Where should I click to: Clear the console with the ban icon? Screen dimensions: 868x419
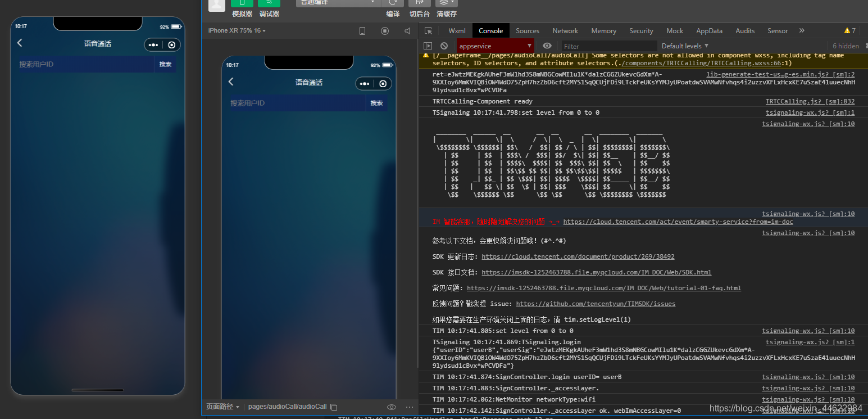[444, 46]
